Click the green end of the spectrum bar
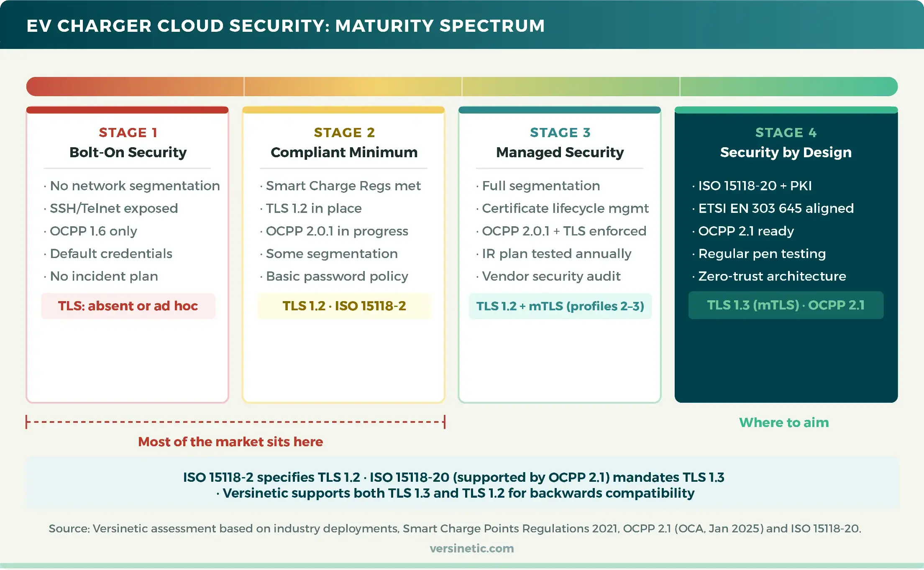The image size is (924, 570). pyautogui.click(x=837, y=86)
